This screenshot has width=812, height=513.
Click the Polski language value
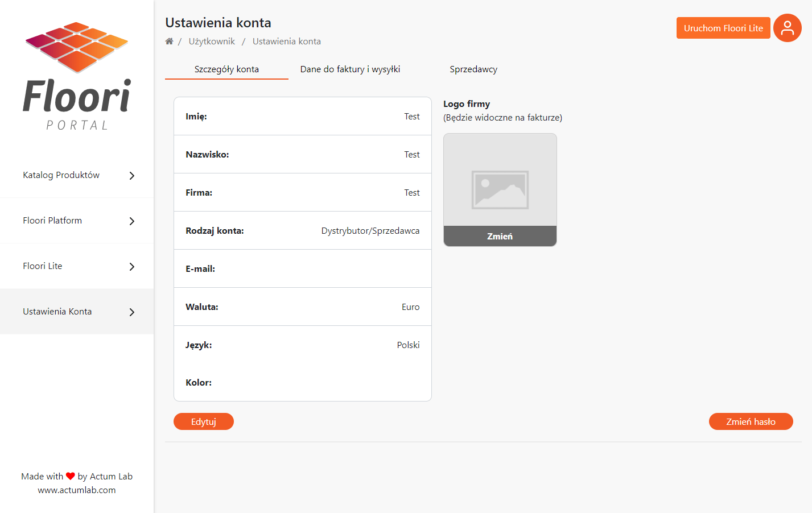[x=409, y=345]
